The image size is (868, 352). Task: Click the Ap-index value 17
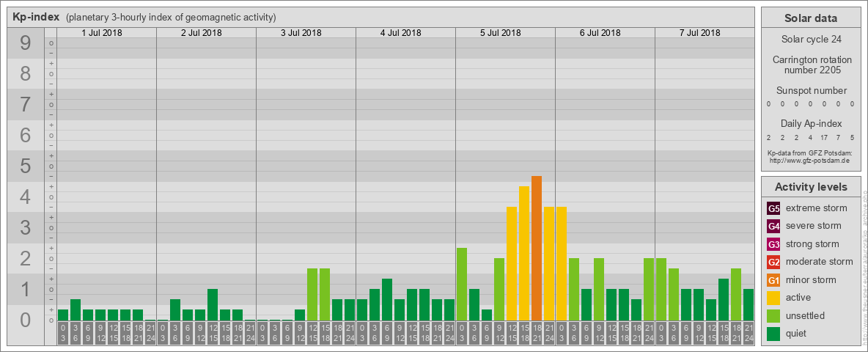click(824, 137)
